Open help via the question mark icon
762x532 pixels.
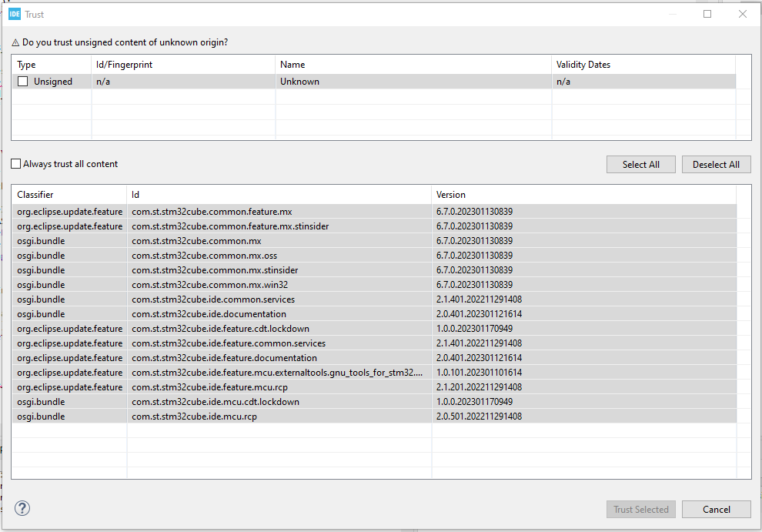point(22,508)
